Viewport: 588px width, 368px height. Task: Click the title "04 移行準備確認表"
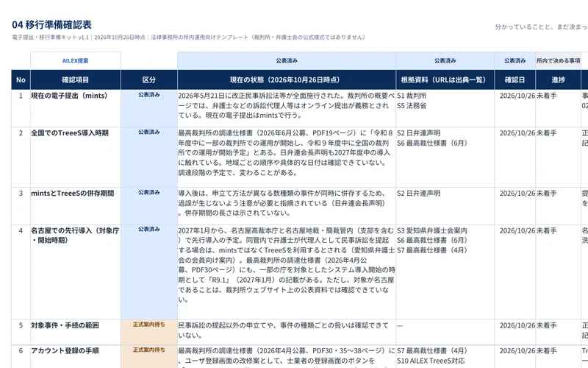click(51, 25)
